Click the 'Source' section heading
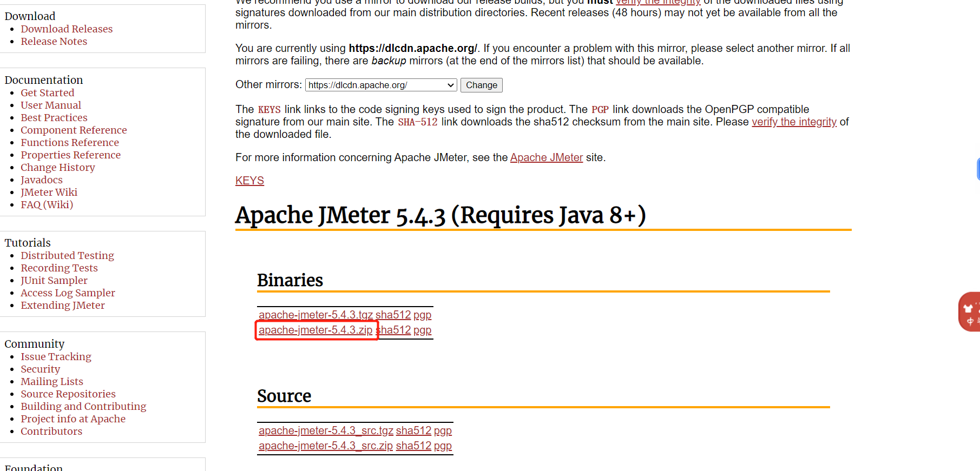This screenshot has width=980, height=471. 284,396
